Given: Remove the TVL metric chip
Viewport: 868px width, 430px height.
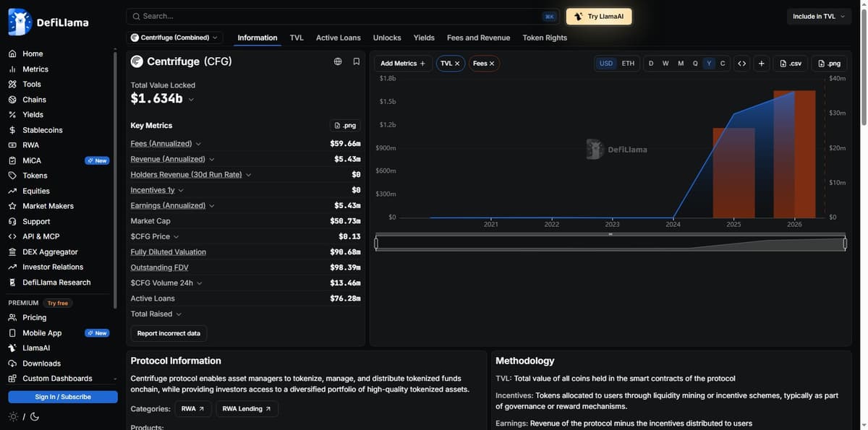Looking at the screenshot, I should 457,64.
